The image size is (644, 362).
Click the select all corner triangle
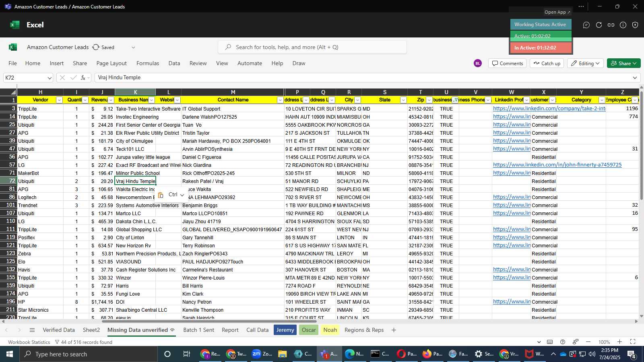13,92
